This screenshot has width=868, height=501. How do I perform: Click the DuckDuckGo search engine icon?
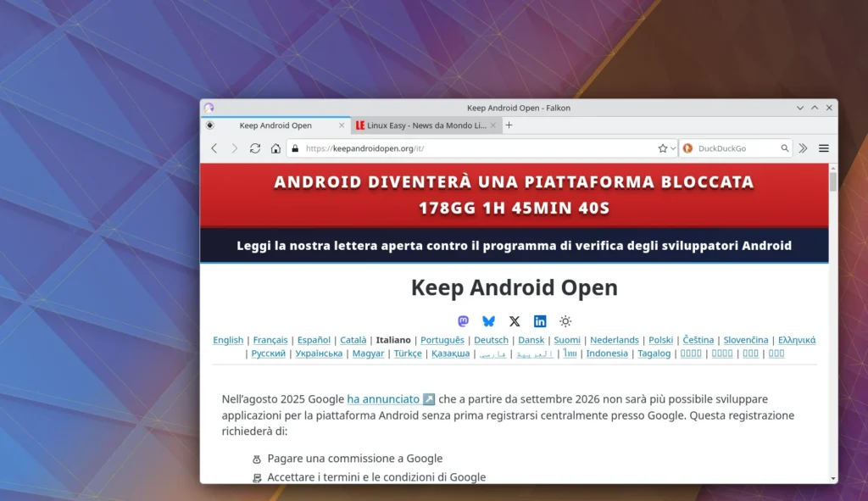688,148
